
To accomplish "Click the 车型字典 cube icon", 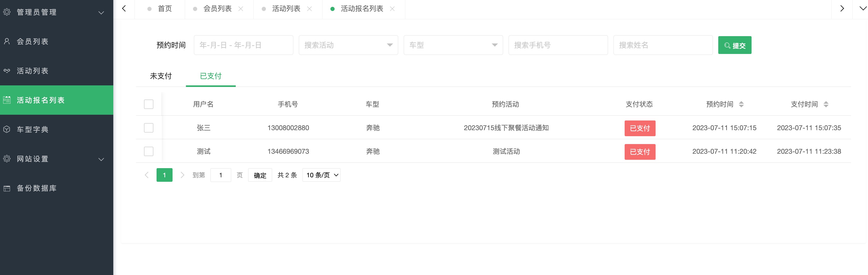I will tap(7, 129).
